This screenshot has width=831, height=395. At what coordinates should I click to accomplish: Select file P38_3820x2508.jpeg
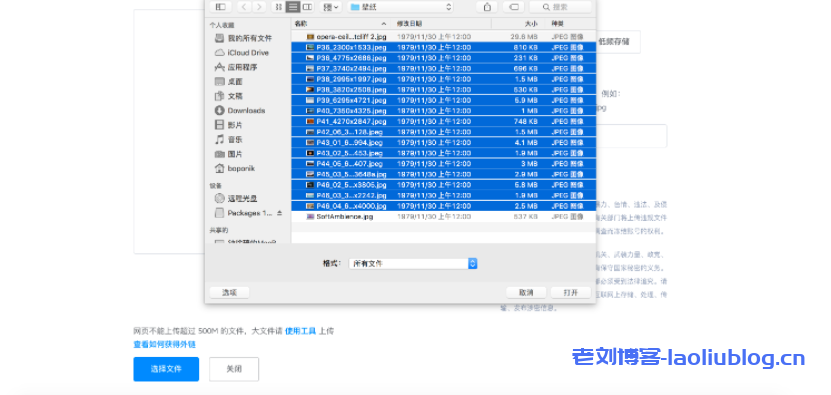pyautogui.click(x=443, y=90)
